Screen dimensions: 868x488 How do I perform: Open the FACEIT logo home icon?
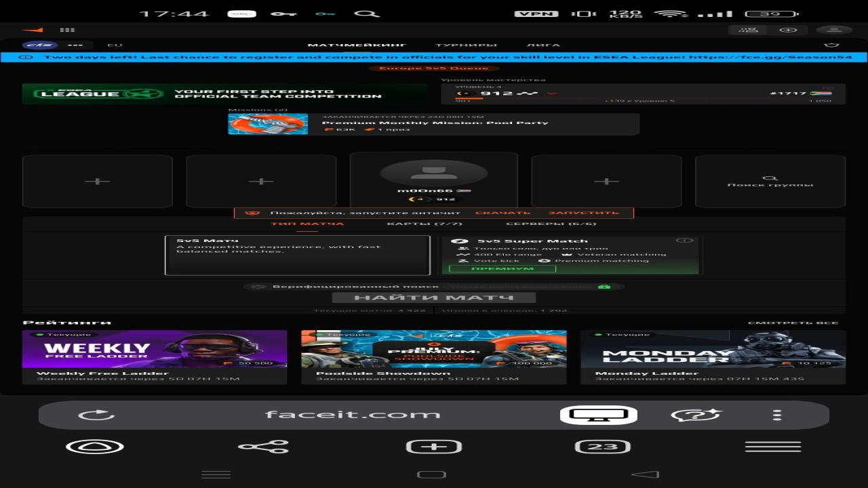33,30
